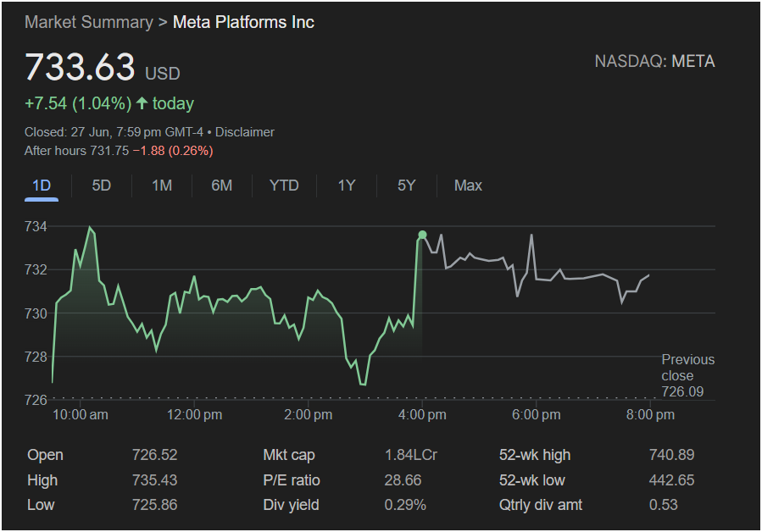Screen dimensions: 762x532
Task: Open the Market Summary breadcrumb link
Action: pyautogui.click(x=89, y=22)
